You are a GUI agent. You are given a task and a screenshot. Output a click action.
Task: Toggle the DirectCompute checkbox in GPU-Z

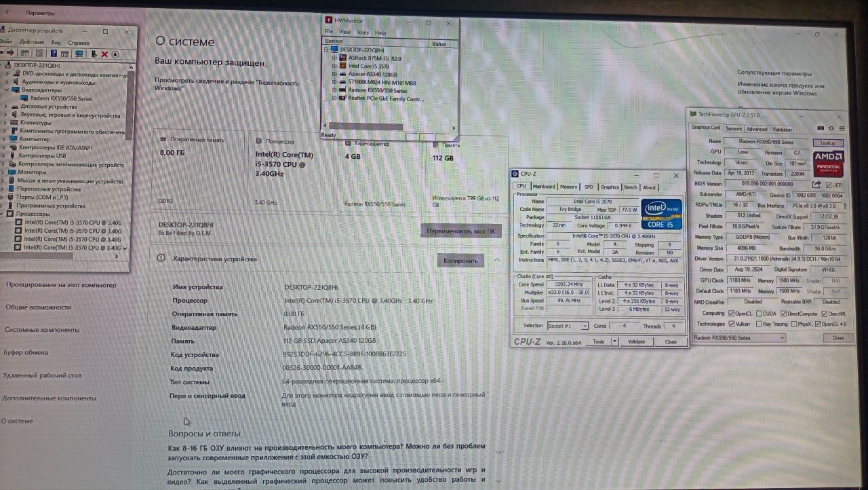tap(783, 313)
